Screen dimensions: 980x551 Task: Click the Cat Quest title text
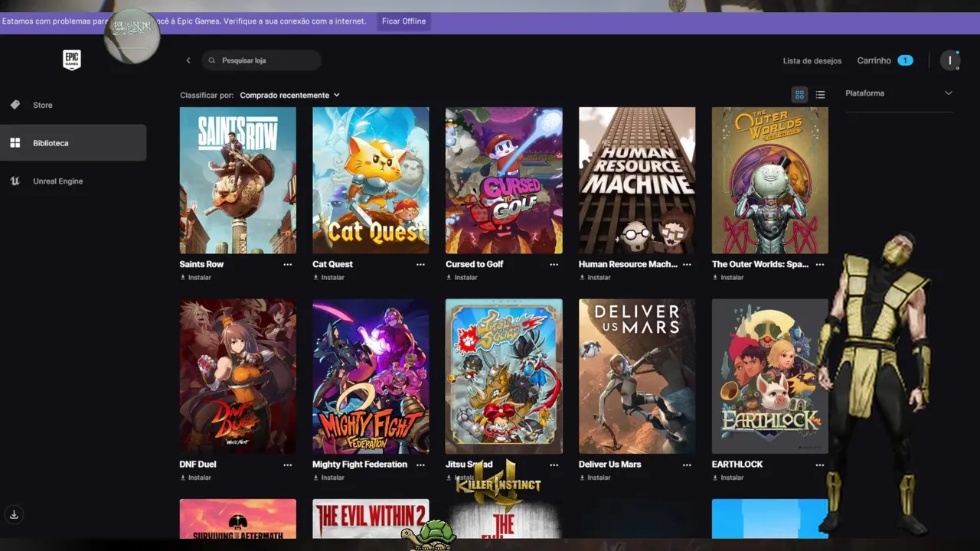(x=332, y=264)
